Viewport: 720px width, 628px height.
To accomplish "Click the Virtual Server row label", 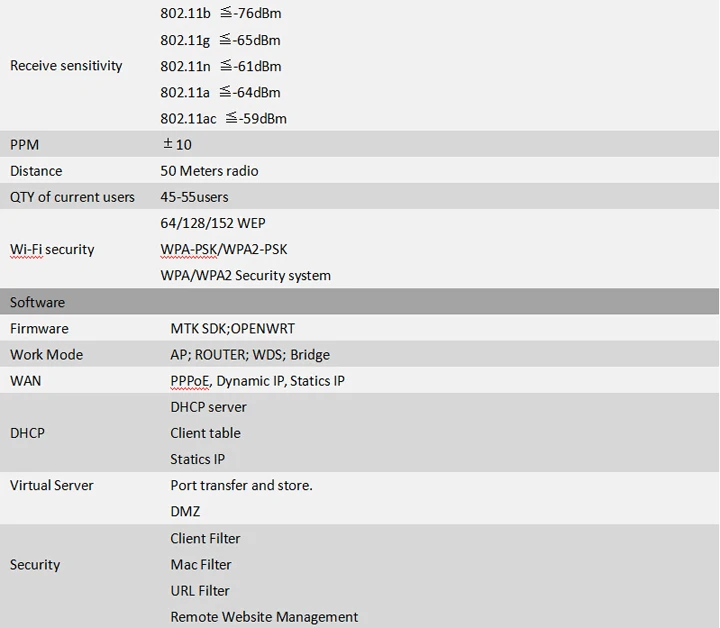I will pyautogui.click(x=51, y=485).
